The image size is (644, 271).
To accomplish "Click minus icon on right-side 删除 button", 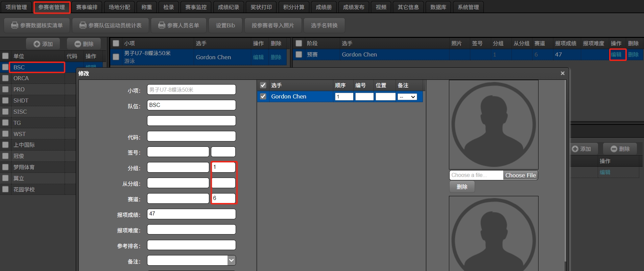I will click(x=614, y=149).
